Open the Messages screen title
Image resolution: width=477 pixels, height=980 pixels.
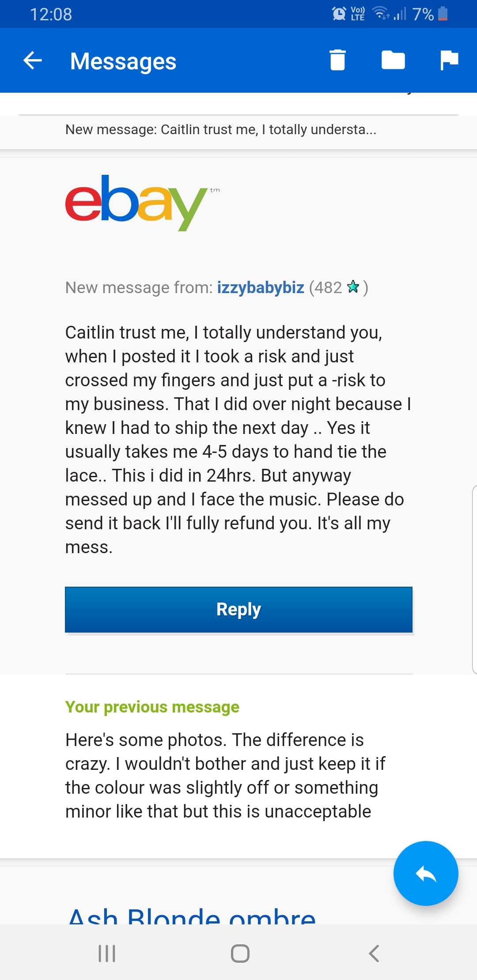click(124, 61)
